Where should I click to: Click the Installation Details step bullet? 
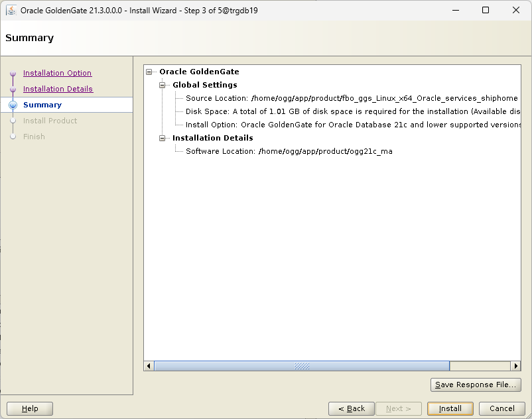[13, 89]
